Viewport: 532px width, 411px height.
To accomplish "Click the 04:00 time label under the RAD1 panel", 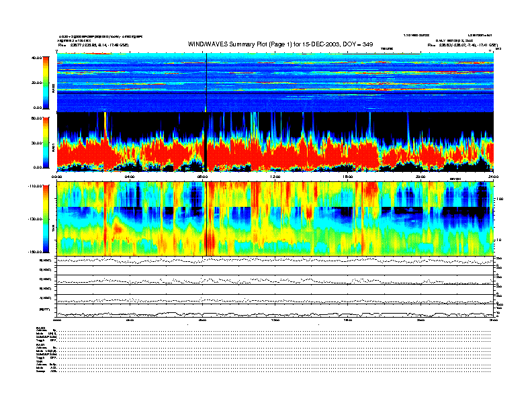I will (x=130, y=177).
